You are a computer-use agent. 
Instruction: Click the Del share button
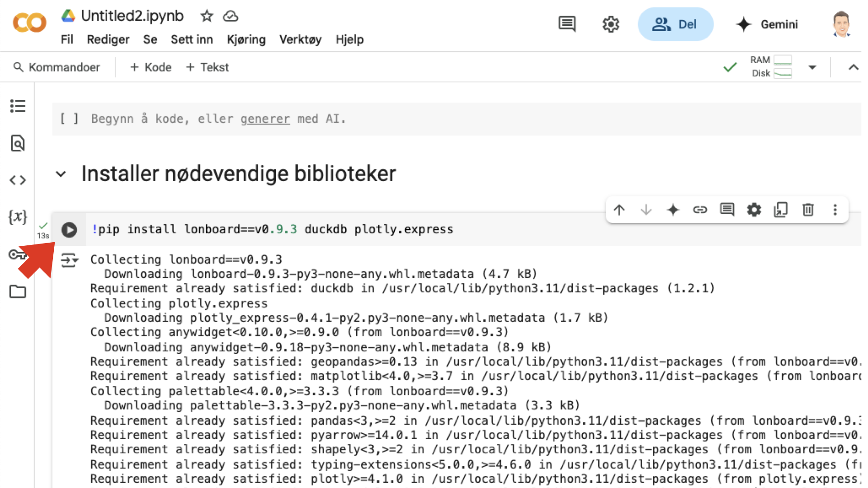[675, 24]
